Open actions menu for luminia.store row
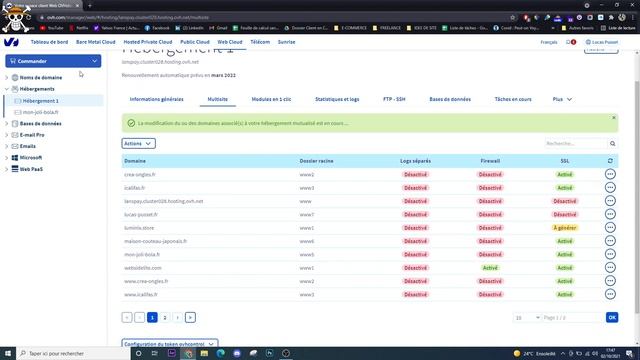 coord(610,228)
